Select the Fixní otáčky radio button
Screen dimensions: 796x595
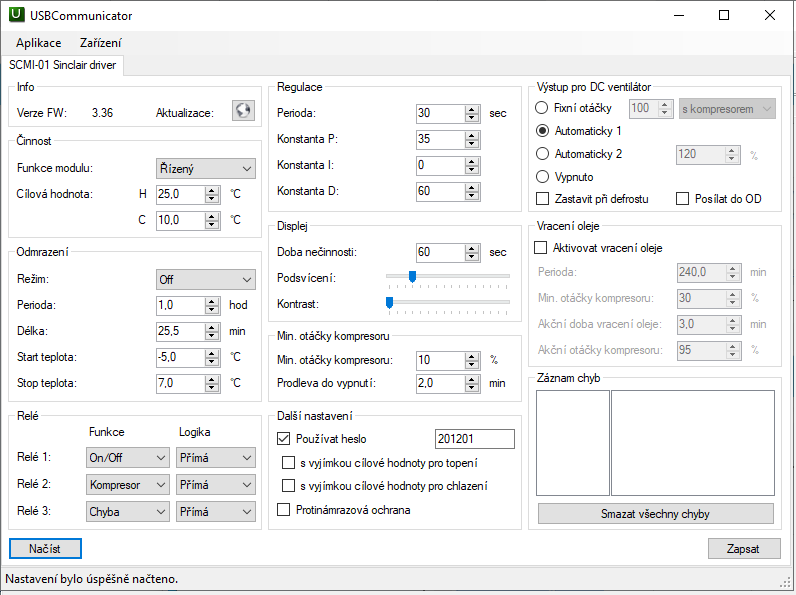point(543,108)
